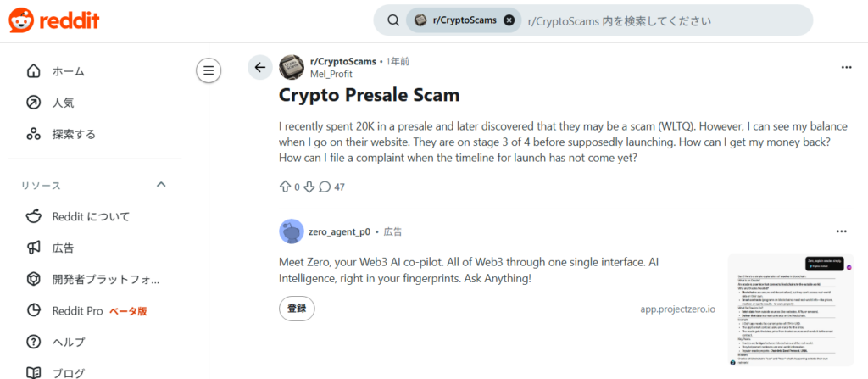
Task: Select 探索する explore item
Action: point(73,134)
